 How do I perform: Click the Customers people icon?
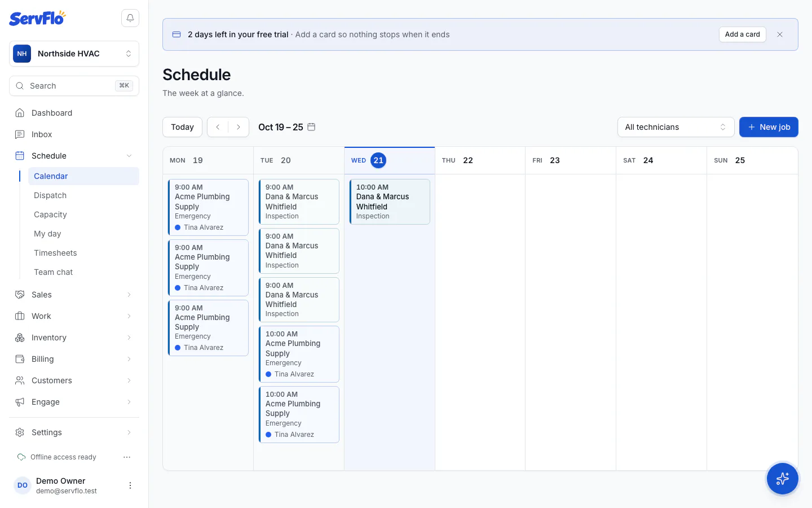coord(20,380)
